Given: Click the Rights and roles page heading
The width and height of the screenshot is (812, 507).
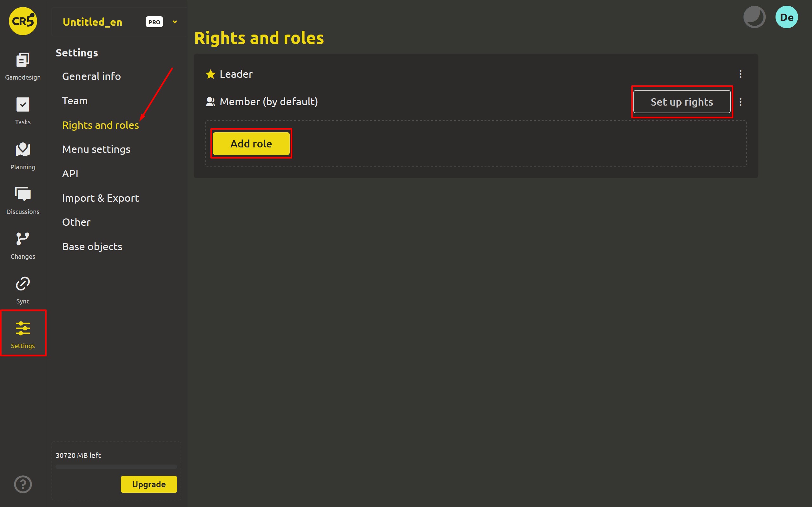Looking at the screenshot, I should coord(259,38).
